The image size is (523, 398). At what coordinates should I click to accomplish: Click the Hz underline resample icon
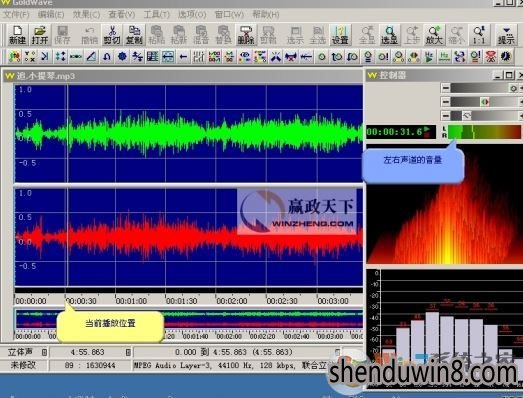[x=444, y=57]
